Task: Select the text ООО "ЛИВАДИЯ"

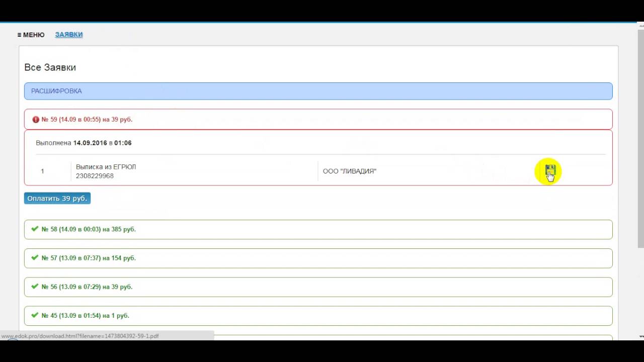Action: 350,171
